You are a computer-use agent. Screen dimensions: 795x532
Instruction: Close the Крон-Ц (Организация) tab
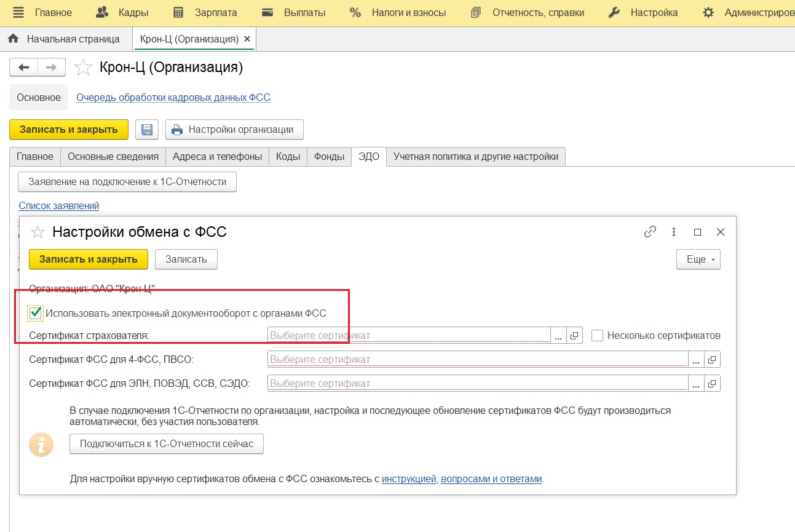click(247, 39)
